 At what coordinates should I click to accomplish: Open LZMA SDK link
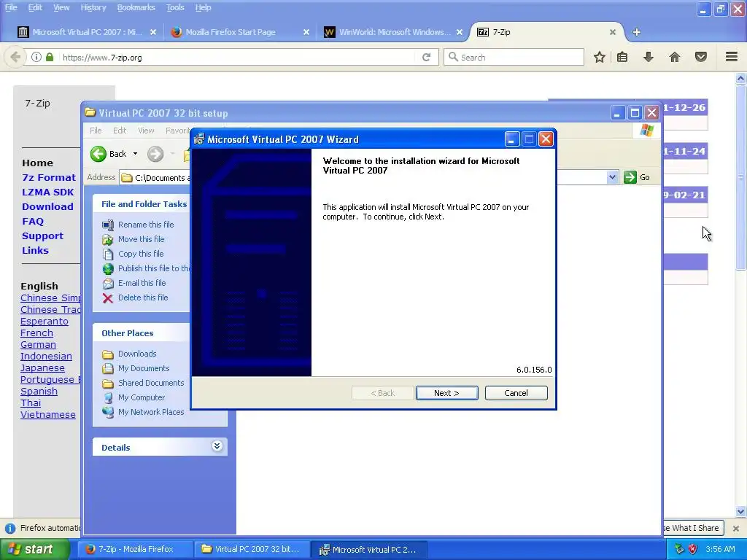[x=47, y=192]
